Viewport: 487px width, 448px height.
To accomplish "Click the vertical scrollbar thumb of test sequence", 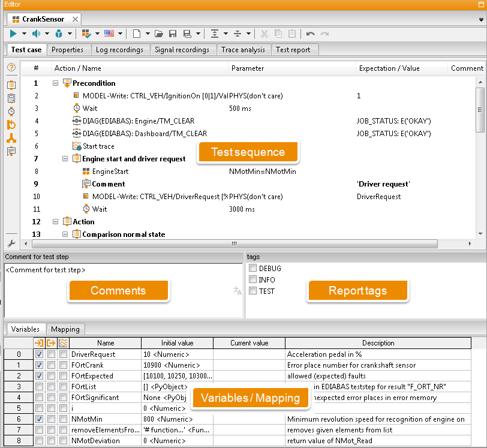I will (480, 110).
